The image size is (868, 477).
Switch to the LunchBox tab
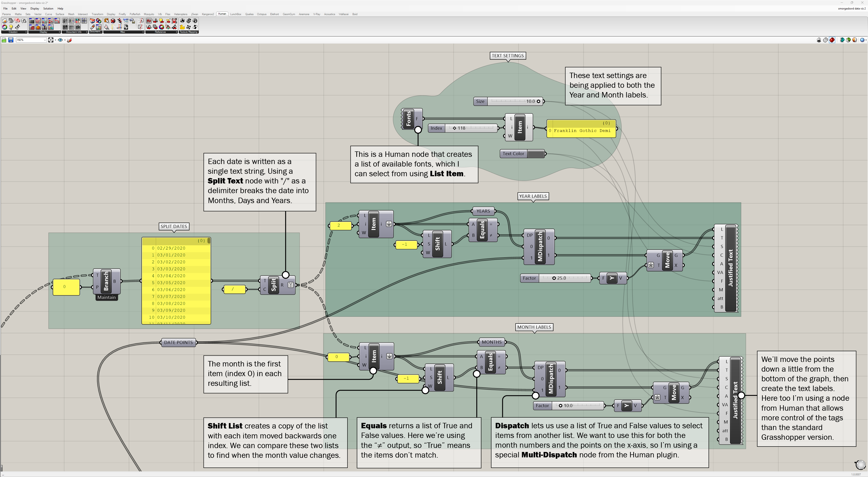tap(236, 14)
